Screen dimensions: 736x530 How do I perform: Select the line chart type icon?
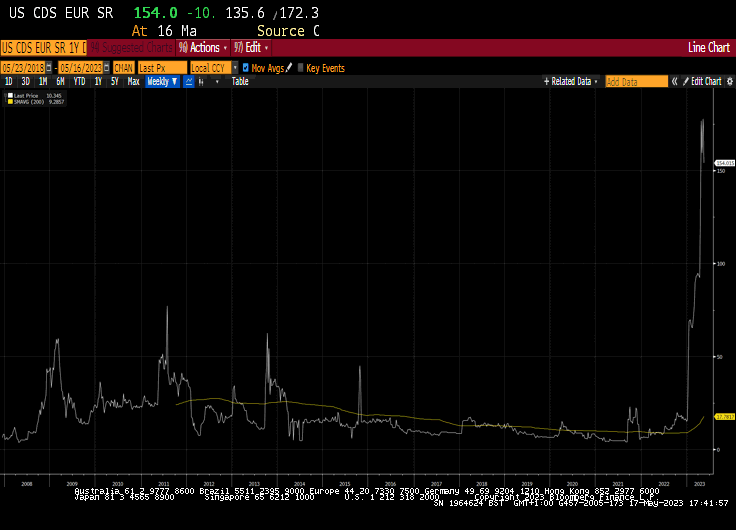189,82
